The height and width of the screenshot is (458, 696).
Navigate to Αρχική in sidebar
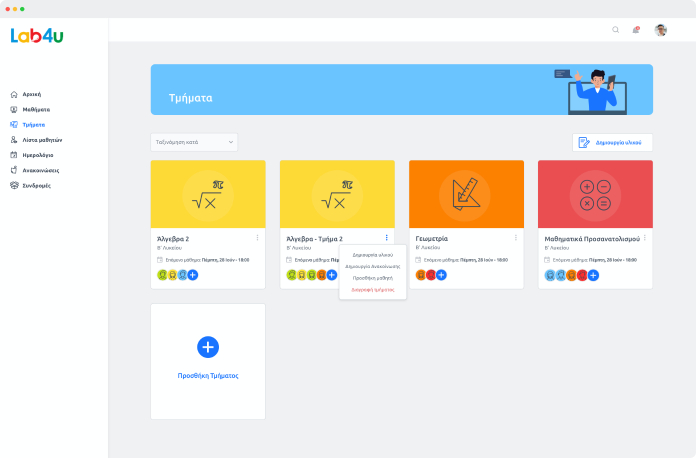pyautogui.click(x=31, y=94)
